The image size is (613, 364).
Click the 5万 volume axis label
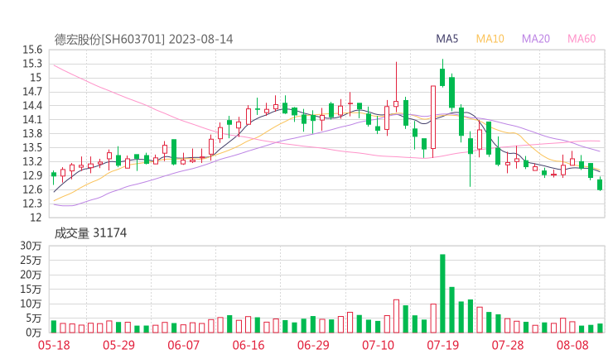pyautogui.click(x=34, y=318)
